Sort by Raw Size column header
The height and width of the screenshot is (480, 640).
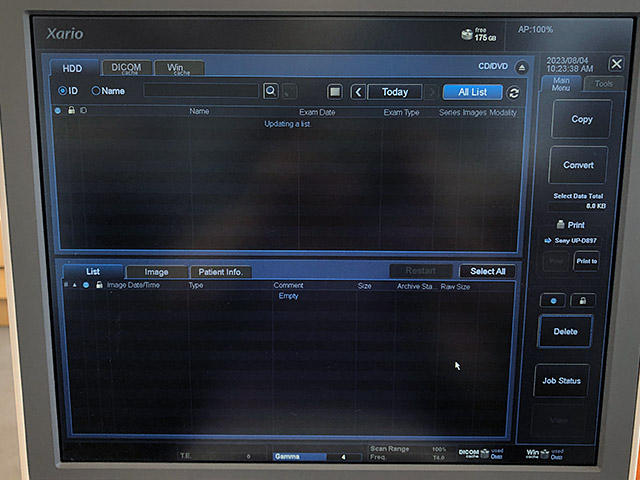[455, 287]
